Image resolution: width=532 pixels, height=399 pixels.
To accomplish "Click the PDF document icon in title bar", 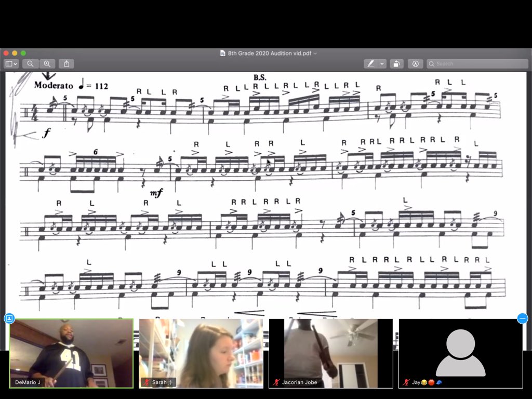I will (x=222, y=54).
